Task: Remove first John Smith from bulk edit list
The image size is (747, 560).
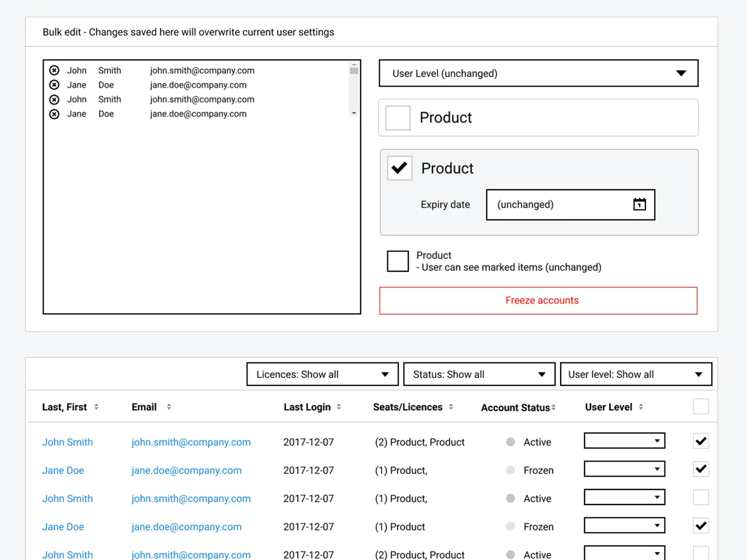Action: [x=54, y=71]
